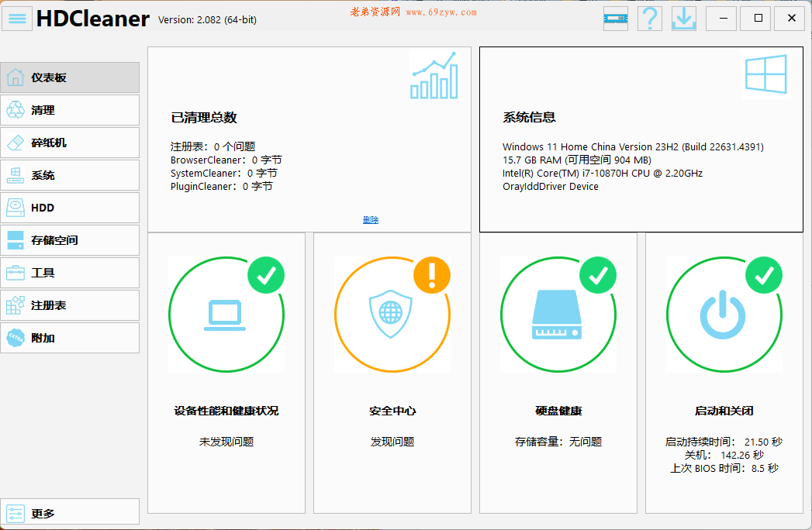Go to the 碎纸机 shredder section
This screenshot has height=530, width=812.
(x=70, y=143)
